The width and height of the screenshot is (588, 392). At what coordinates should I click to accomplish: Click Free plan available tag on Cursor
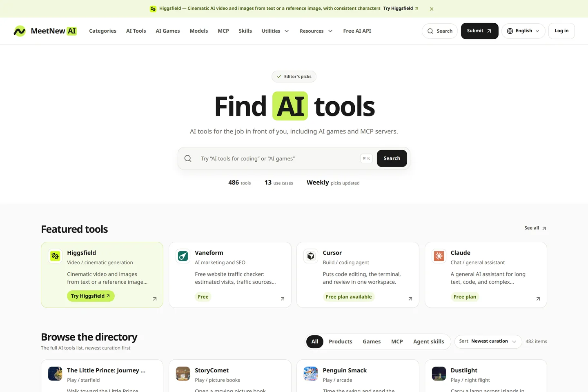tap(349, 297)
